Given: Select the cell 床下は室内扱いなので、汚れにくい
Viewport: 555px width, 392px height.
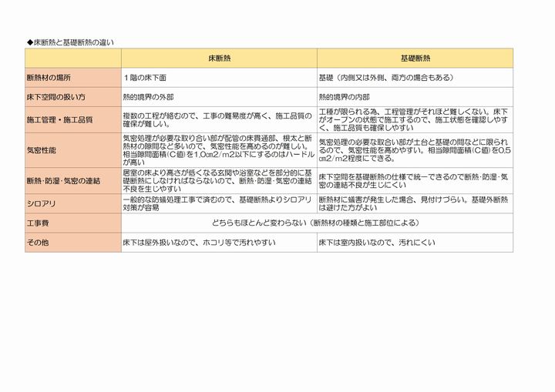Looking at the screenshot, I should tap(377, 243).
